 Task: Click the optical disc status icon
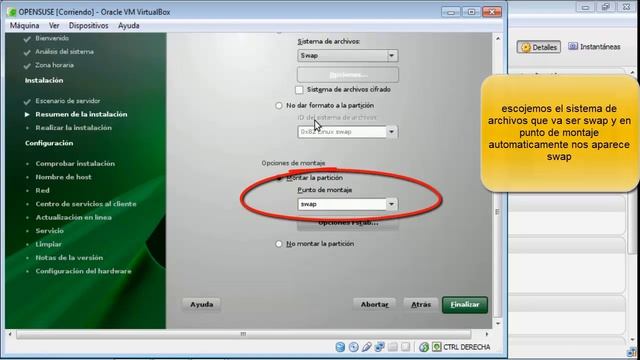point(353,347)
